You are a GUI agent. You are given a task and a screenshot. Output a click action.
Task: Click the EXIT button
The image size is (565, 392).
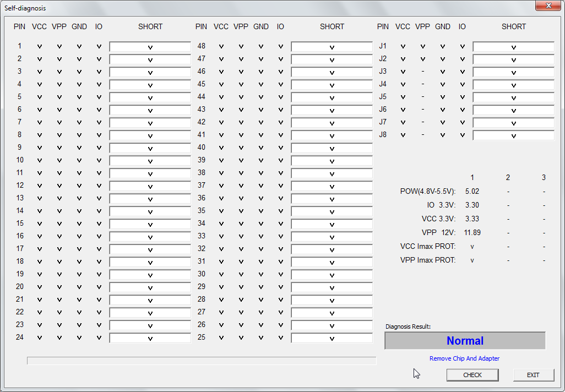[x=533, y=375]
